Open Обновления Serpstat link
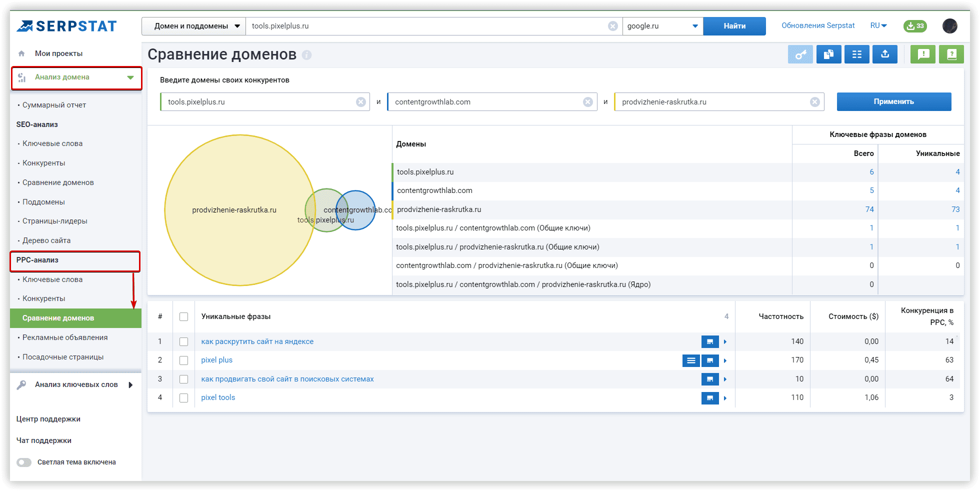The height and width of the screenshot is (491, 980). coord(818,25)
